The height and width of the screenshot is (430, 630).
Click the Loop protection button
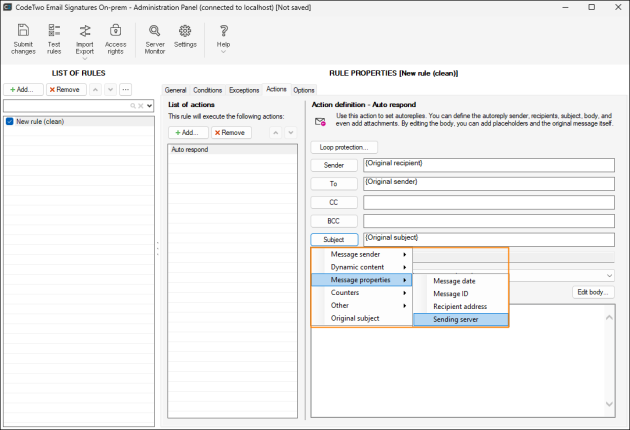[x=344, y=147]
